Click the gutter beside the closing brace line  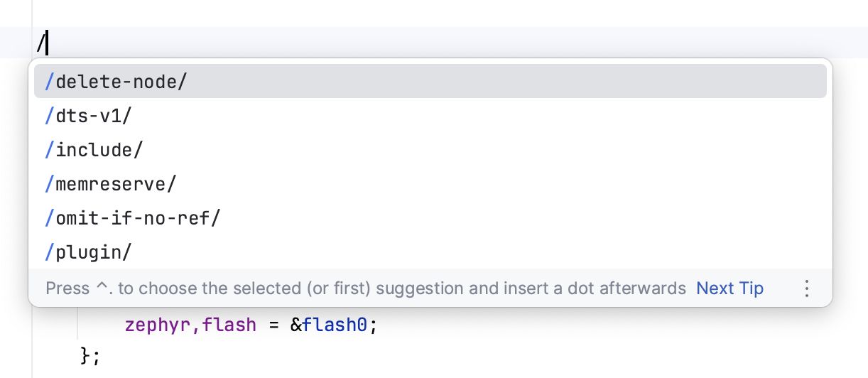pos(16,355)
